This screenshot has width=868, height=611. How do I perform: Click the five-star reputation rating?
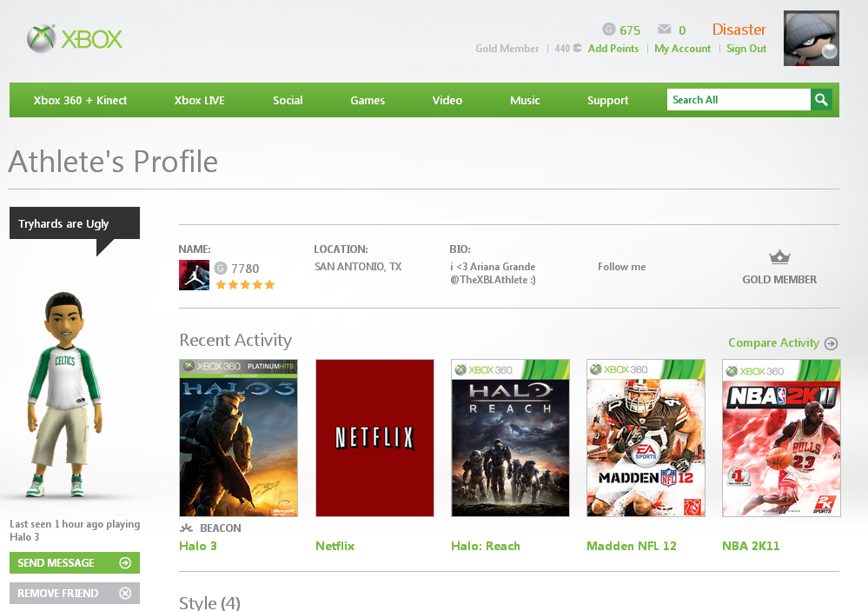pos(245,285)
